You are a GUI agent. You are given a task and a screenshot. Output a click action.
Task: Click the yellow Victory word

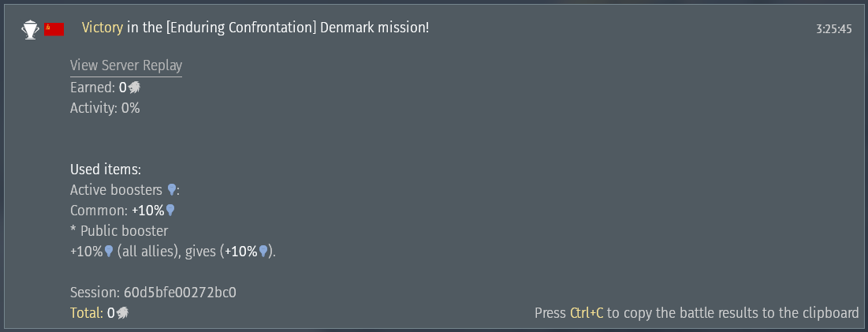point(102,28)
